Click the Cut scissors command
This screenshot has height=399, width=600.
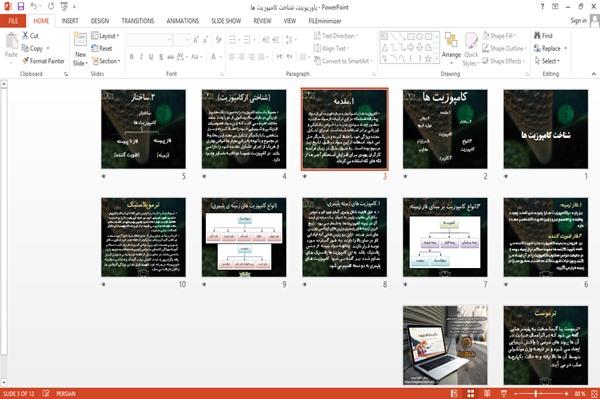[30, 36]
